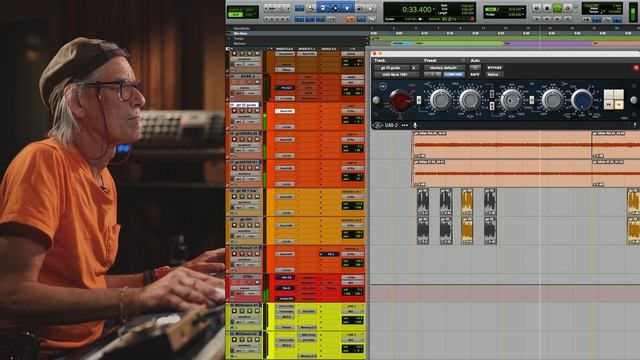Viewport: 640px width, 360px height.
Task: Select first orange clip on gtr RH 1 low
Action: (x=467, y=202)
